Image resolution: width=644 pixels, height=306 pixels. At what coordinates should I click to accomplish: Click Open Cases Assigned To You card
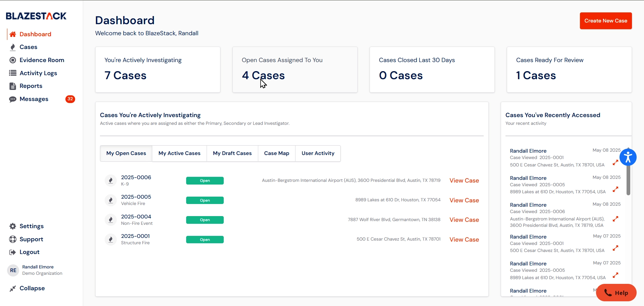coord(295,69)
